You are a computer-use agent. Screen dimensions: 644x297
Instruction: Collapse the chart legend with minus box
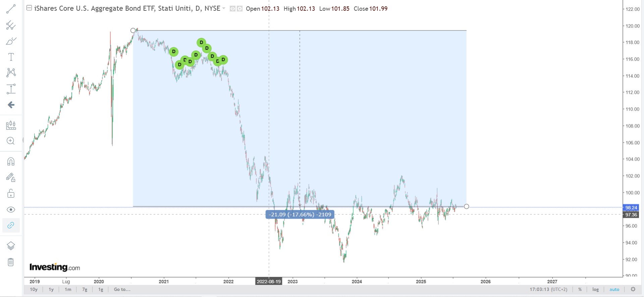tap(29, 8)
